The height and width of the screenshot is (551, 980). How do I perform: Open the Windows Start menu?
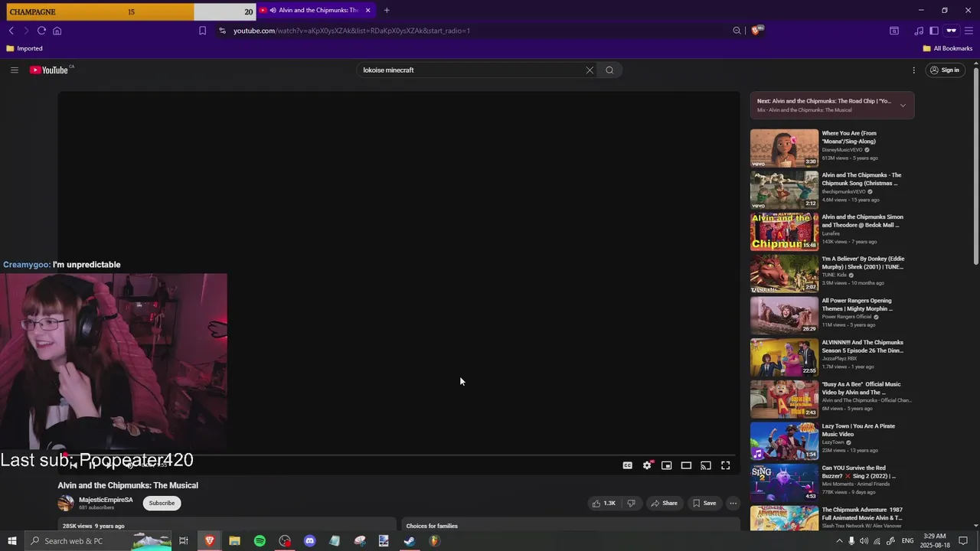11,541
